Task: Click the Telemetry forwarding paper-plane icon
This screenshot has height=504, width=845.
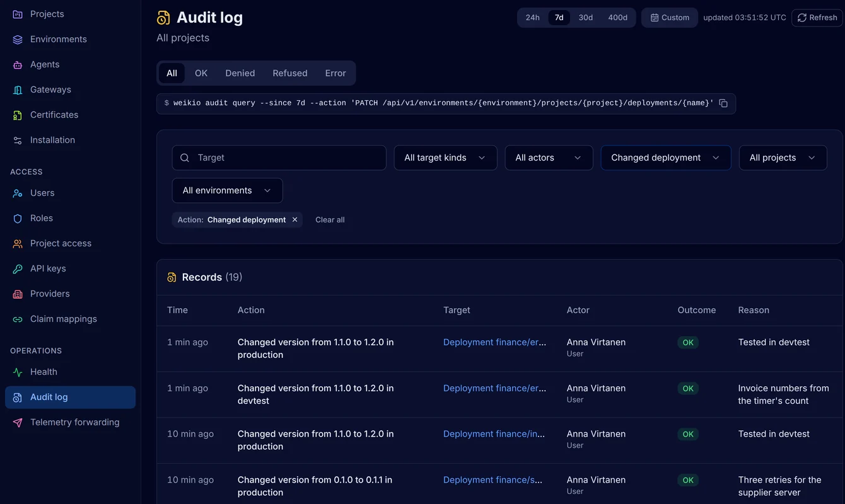Action: [x=18, y=422]
